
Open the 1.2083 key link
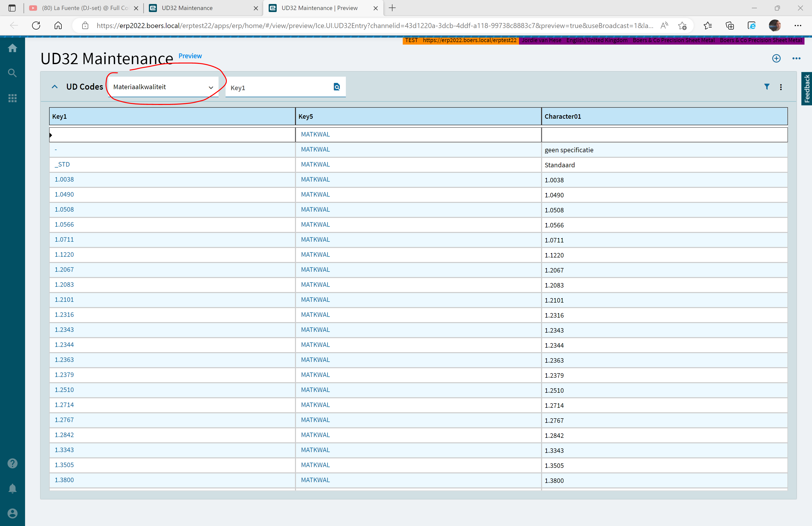tap(64, 285)
